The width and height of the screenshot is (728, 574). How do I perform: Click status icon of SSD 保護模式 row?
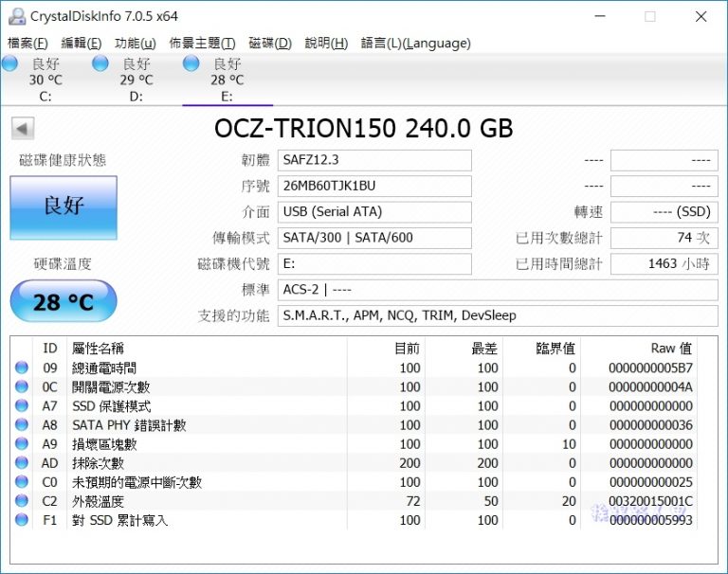coord(22,405)
